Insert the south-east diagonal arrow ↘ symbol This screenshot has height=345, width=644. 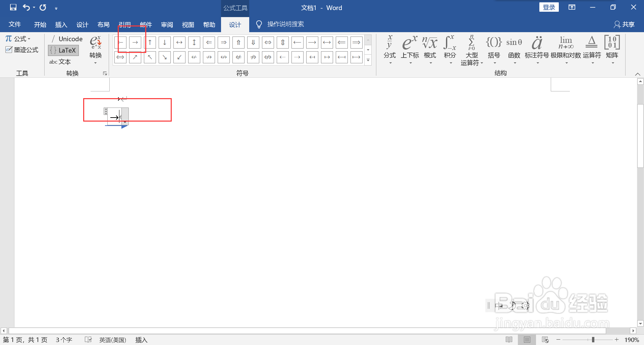click(165, 57)
